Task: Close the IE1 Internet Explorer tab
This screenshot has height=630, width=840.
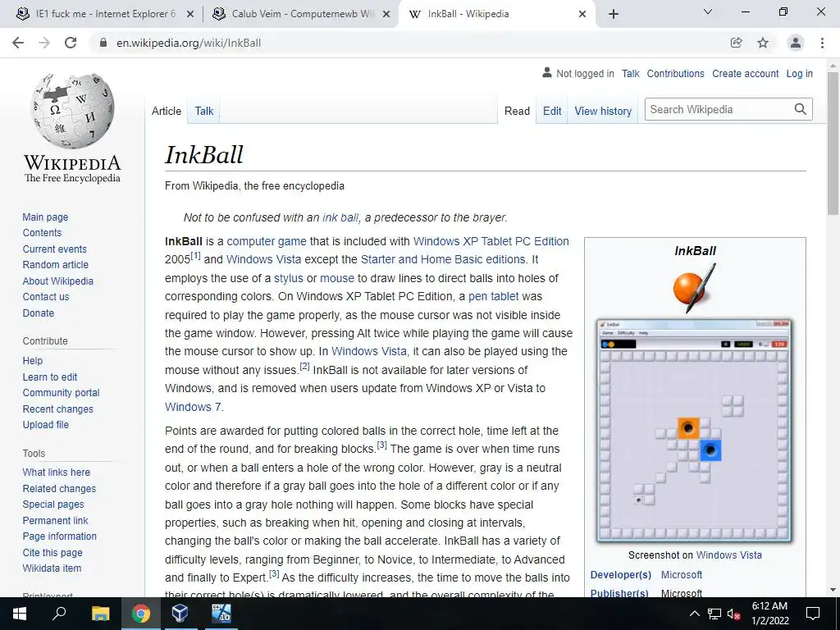Action: click(x=190, y=15)
